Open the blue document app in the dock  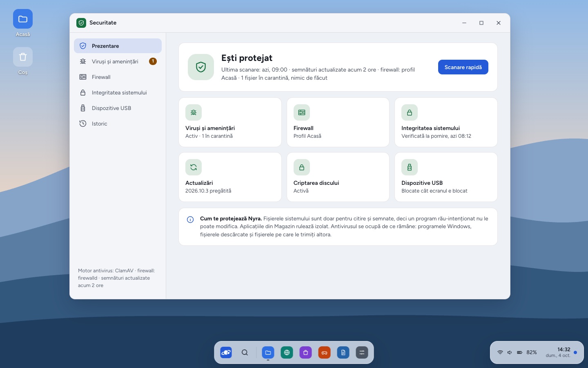(x=343, y=352)
